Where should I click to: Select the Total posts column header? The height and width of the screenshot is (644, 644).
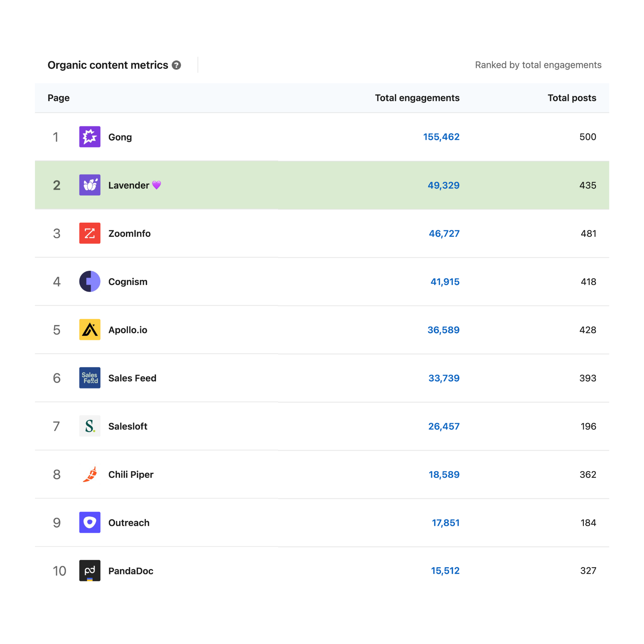tap(572, 98)
